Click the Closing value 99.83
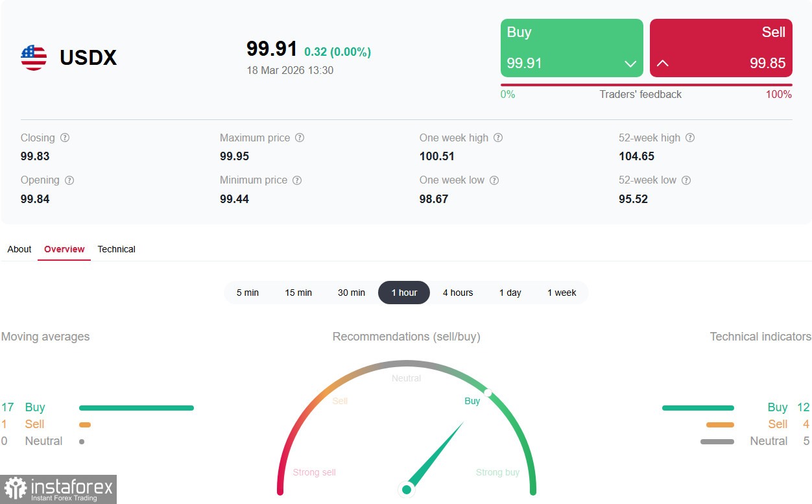812x504 pixels. click(35, 156)
